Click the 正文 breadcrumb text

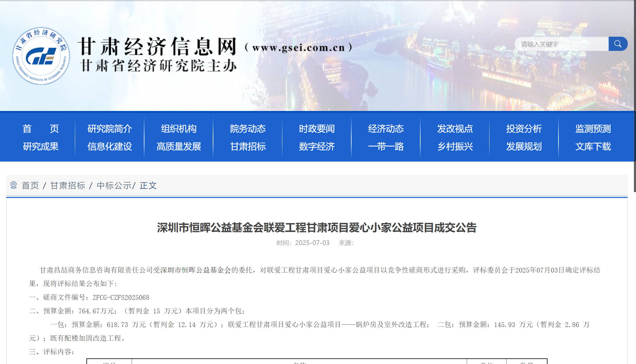[x=148, y=186]
